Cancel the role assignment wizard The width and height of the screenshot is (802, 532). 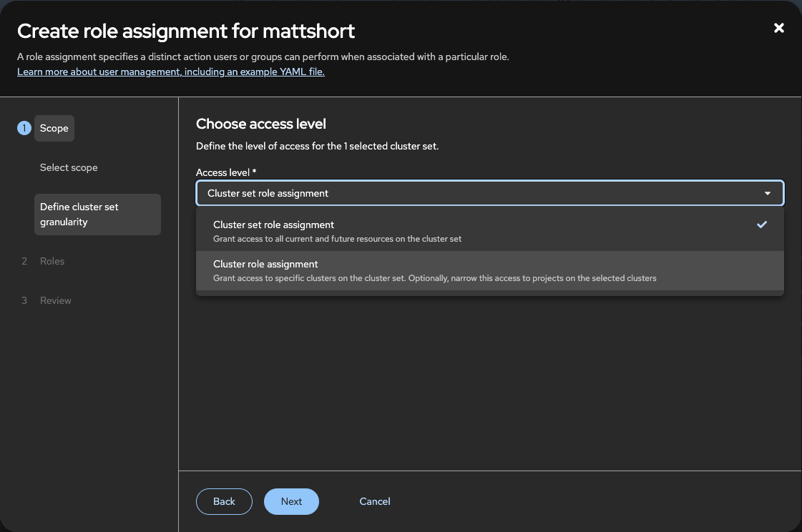click(x=375, y=501)
